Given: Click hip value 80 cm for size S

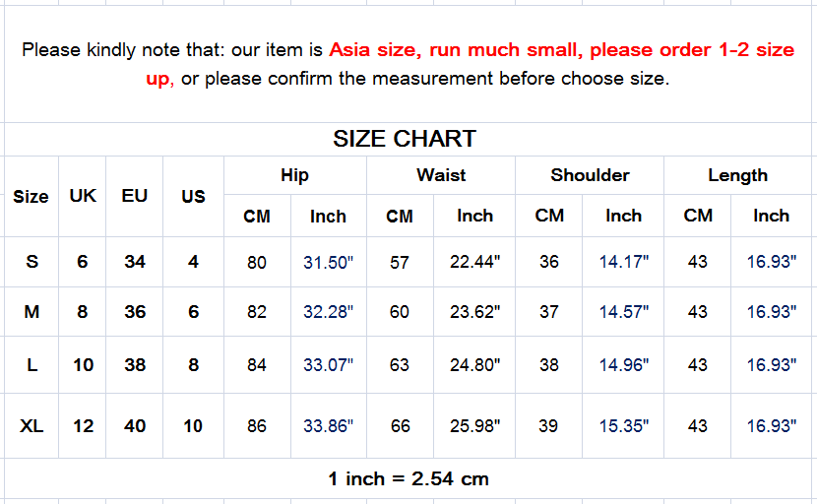Looking at the screenshot, I should click(x=257, y=262).
